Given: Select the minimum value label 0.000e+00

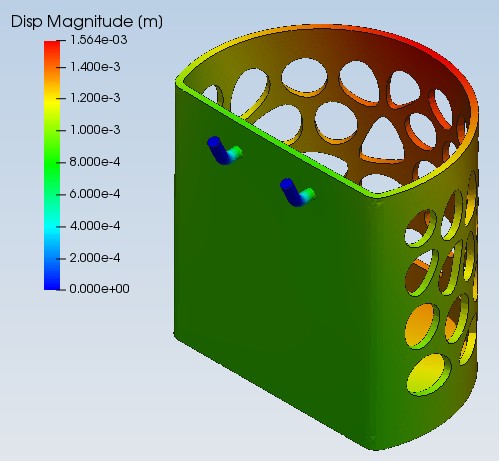Looking at the screenshot, I should coord(99,289).
